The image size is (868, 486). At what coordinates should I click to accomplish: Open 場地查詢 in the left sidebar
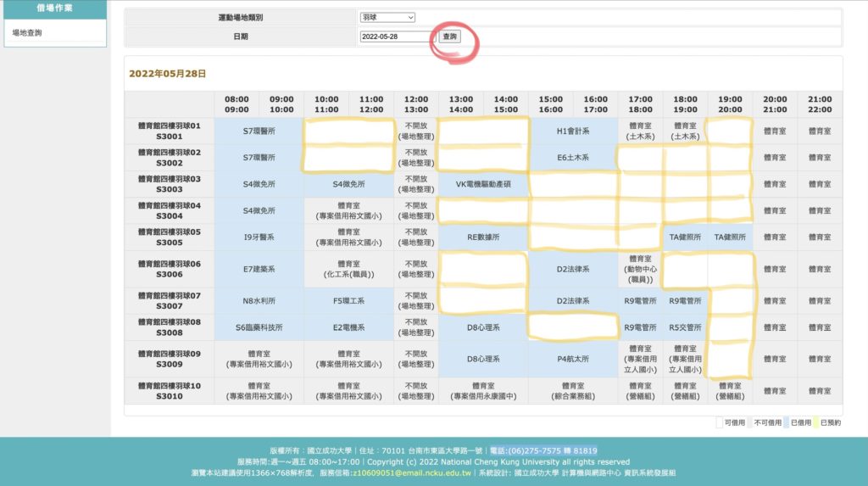tap(27, 33)
